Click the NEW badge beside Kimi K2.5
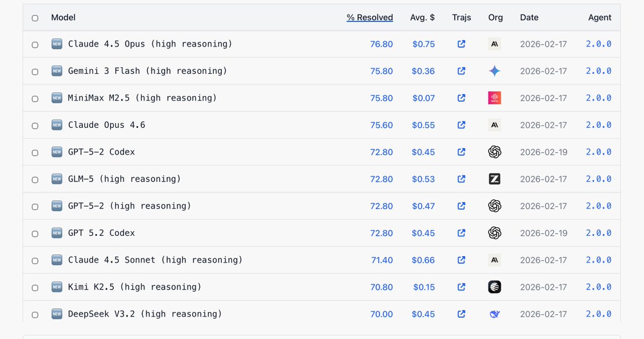The image size is (644, 339). tap(57, 287)
